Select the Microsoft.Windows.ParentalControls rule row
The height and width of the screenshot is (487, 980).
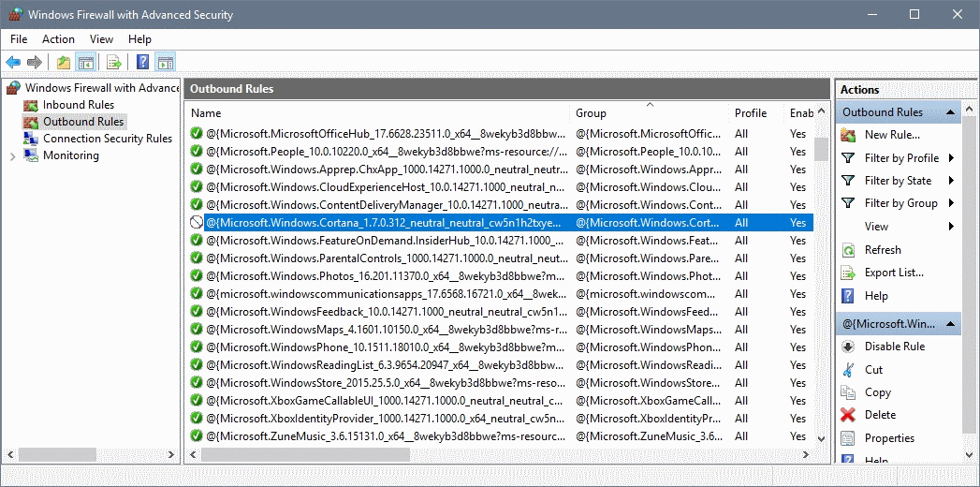(x=501, y=258)
